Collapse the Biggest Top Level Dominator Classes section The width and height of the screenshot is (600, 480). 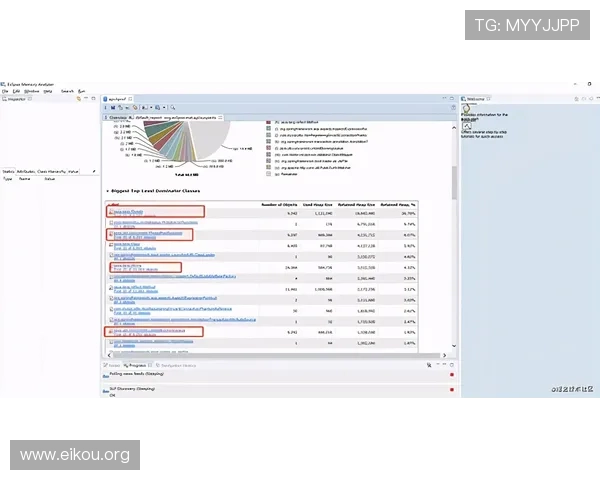[107, 189]
